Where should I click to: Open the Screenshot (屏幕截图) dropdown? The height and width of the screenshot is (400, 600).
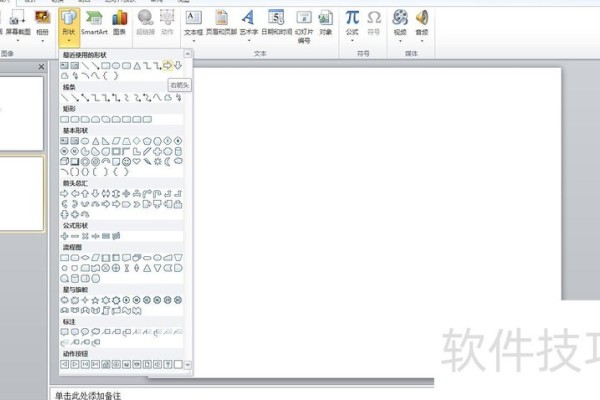(18, 26)
